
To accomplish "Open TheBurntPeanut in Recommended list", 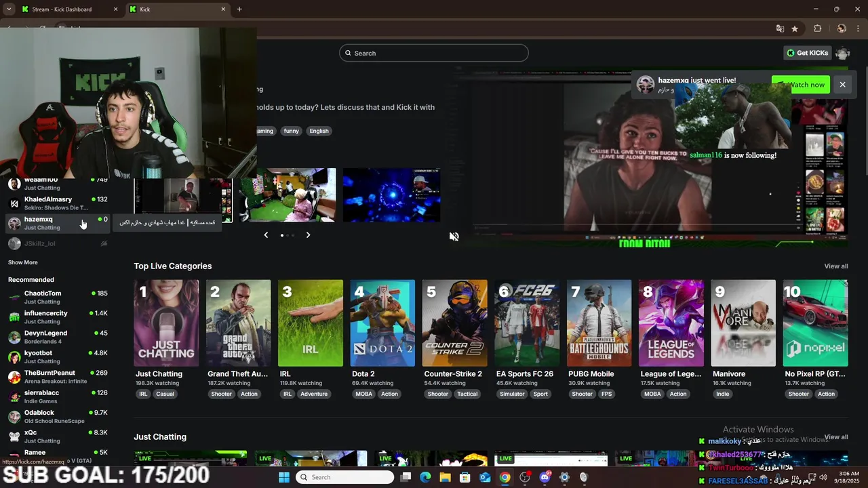I will point(58,377).
